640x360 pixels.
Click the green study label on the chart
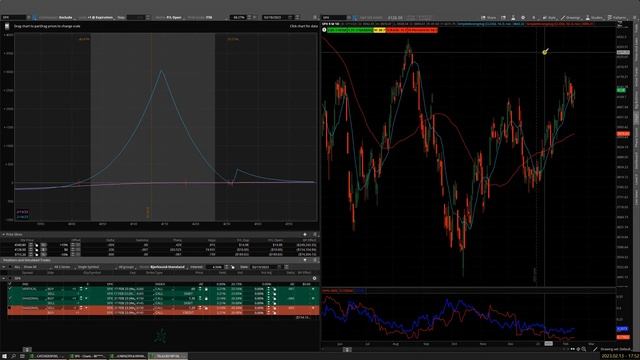point(350,30)
